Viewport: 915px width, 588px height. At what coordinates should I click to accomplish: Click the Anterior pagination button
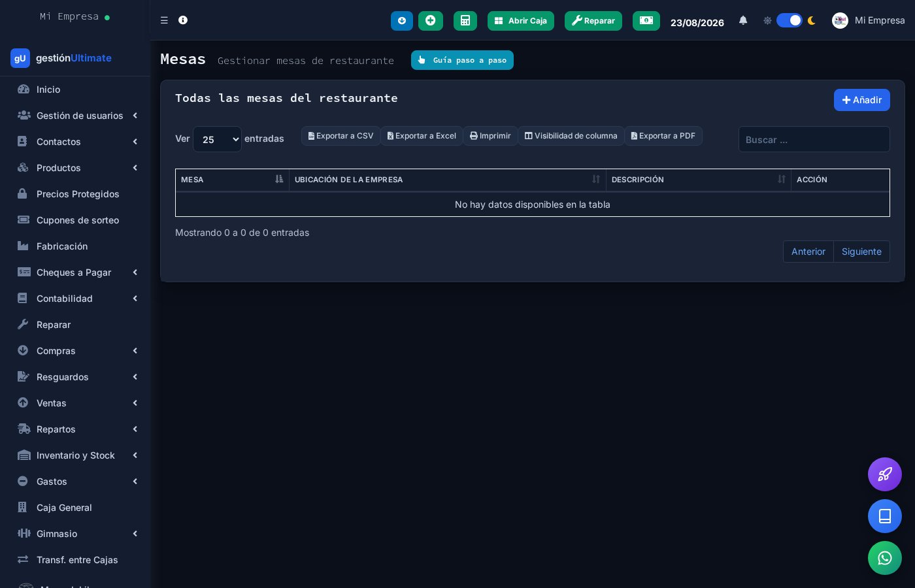tap(808, 252)
